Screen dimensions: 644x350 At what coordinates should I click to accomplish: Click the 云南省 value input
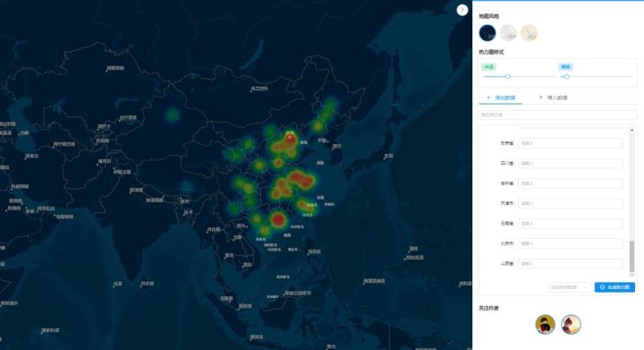[571, 224]
